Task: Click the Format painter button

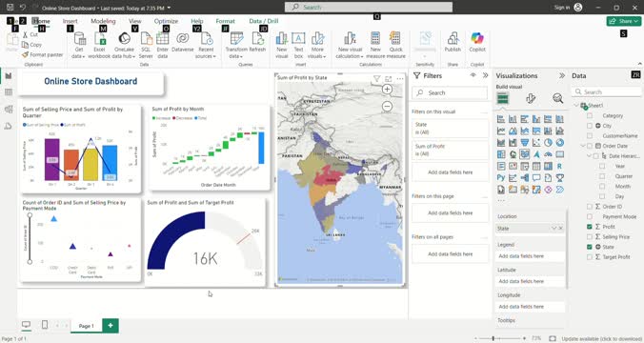Action: 42,54
